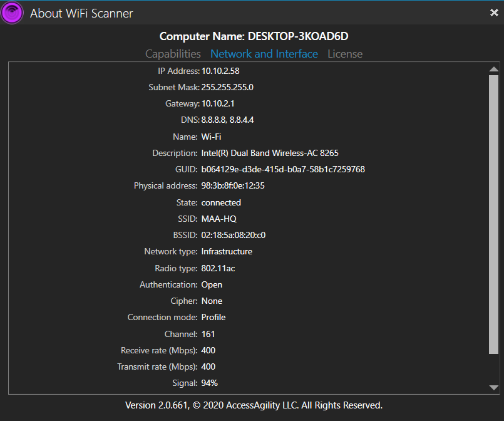The width and height of the screenshot is (504, 421).
Task: Select the GUID value starting with b064129e
Action: (283, 170)
